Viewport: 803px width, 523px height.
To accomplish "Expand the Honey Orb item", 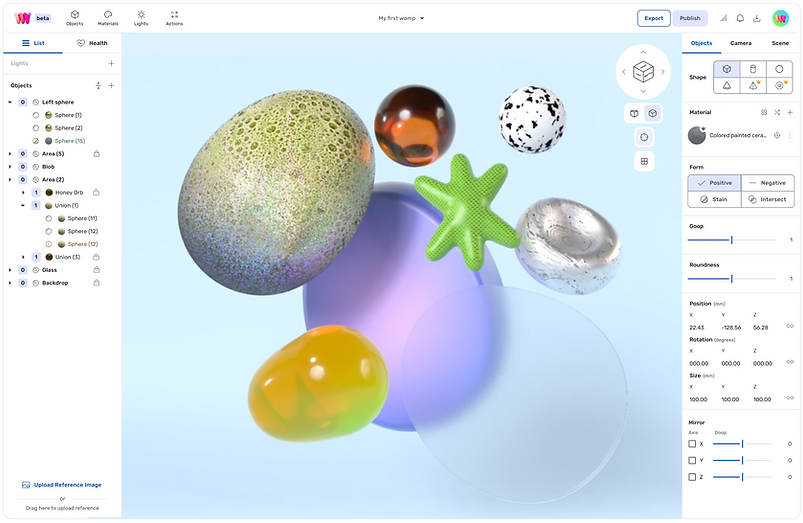I will [x=23, y=193].
